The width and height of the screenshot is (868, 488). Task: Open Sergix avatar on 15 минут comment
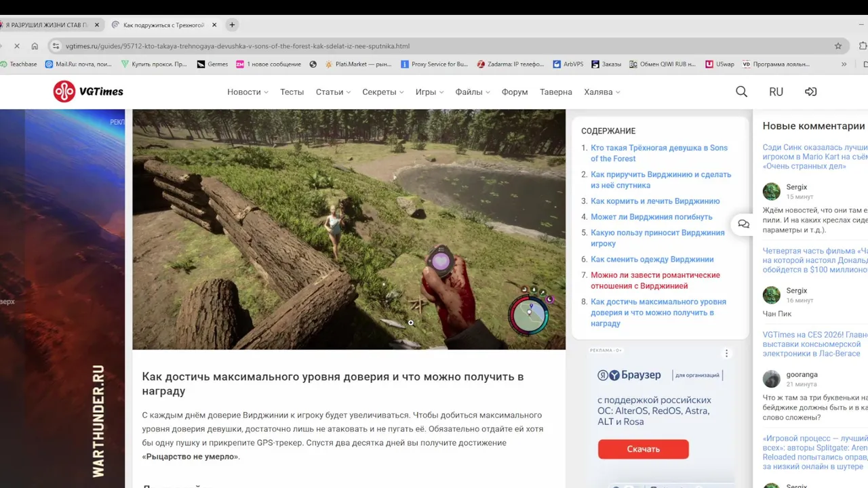[x=772, y=191]
